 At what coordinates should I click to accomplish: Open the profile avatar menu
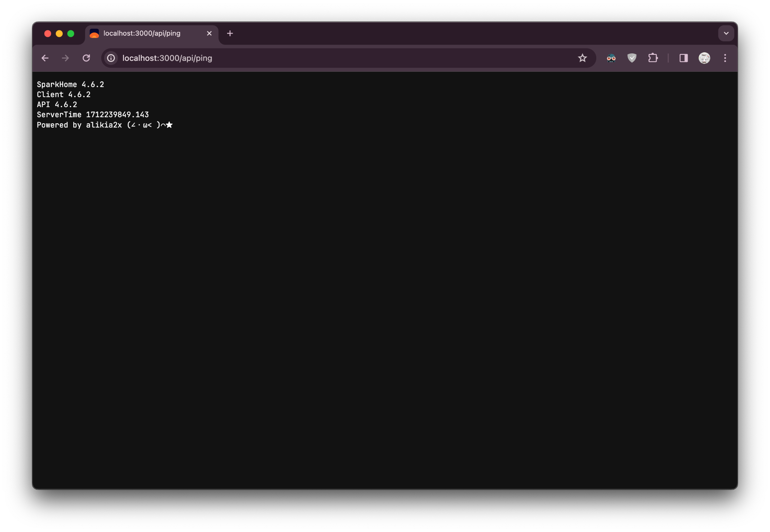tap(704, 58)
